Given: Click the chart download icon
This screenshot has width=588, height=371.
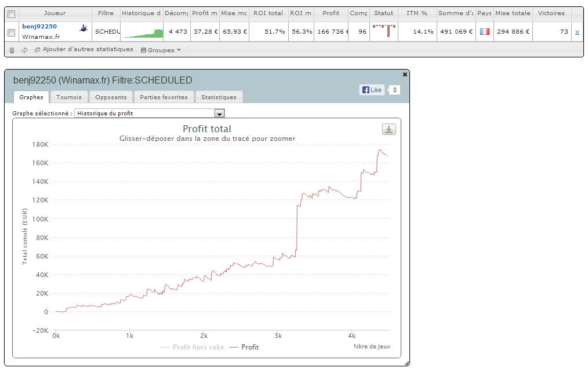Looking at the screenshot, I should (x=389, y=130).
